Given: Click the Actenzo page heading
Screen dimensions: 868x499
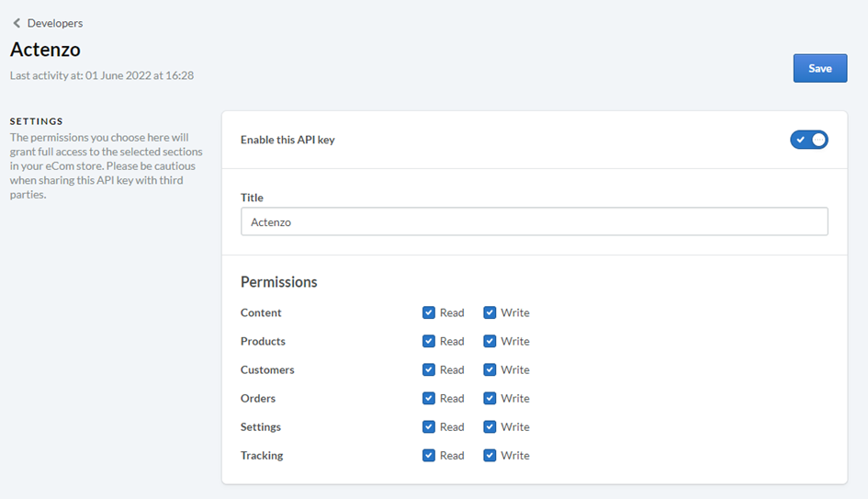Looking at the screenshot, I should point(45,50).
